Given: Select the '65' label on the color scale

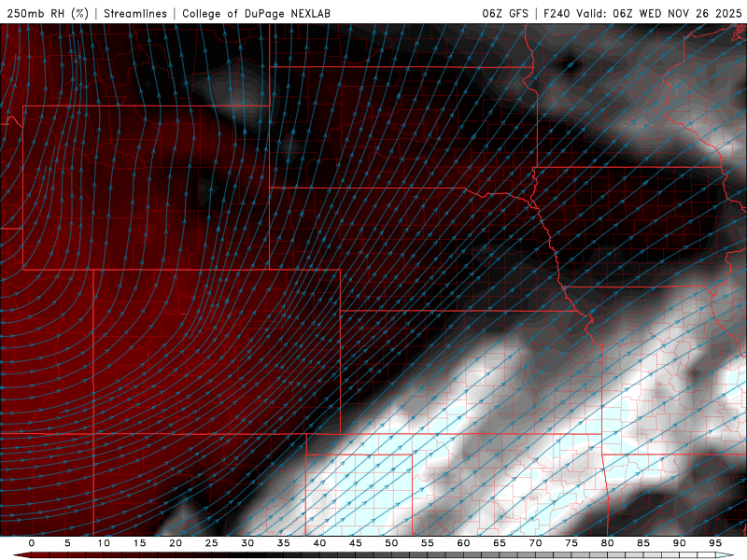Looking at the screenshot, I should [500, 543].
